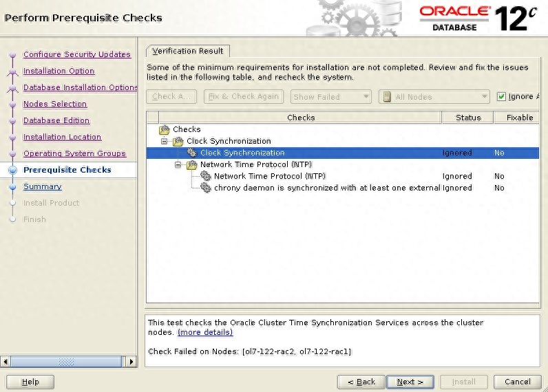Click the Clock Synchronization folder icon
This screenshot has width=548, height=392.
[x=178, y=141]
